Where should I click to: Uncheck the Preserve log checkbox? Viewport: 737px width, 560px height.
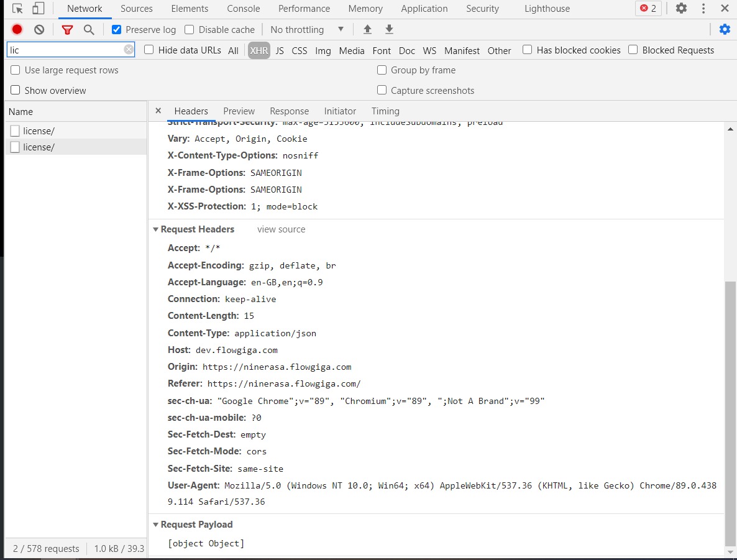tap(116, 29)
